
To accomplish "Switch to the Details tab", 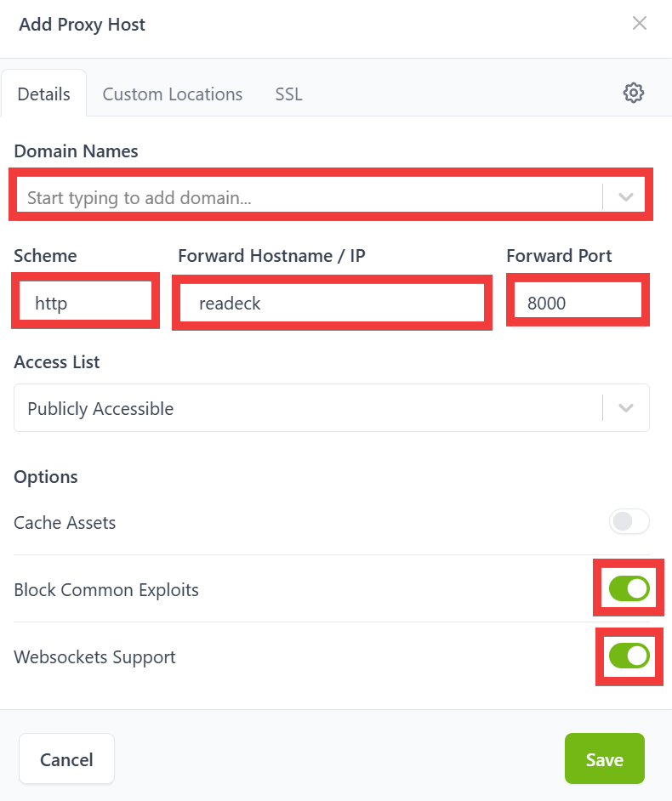I will point(43,94).
